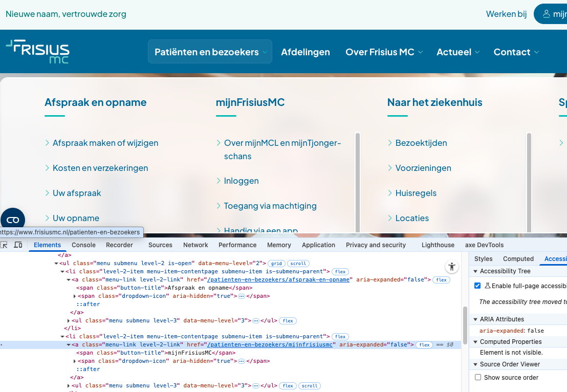Click the round cookie settings icon
This screenshot has height=392, width=567.
click(x=13, y=220)
